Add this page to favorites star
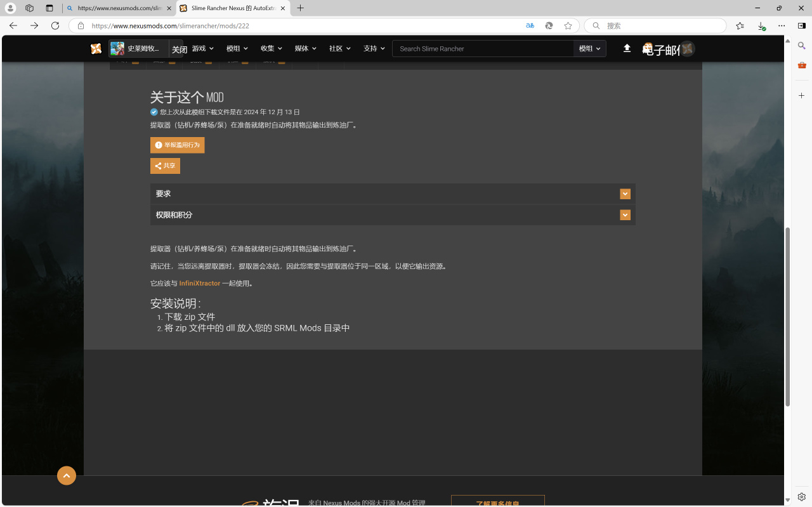This screenshot has height=507, width=812. 568,26
